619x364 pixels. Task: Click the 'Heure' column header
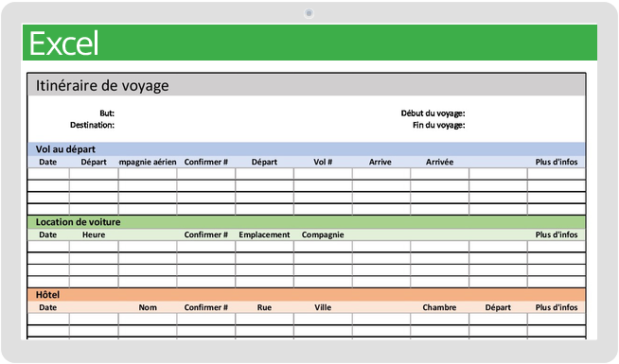94,234
